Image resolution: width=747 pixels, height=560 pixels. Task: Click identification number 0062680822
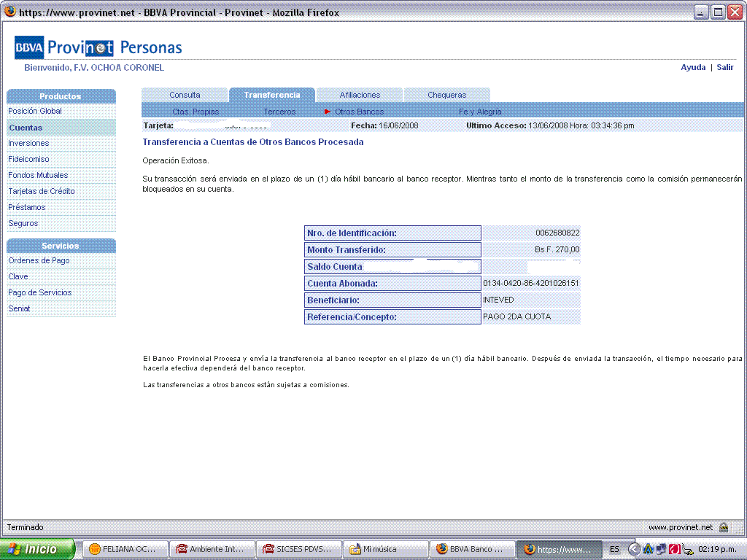(557, 233)
